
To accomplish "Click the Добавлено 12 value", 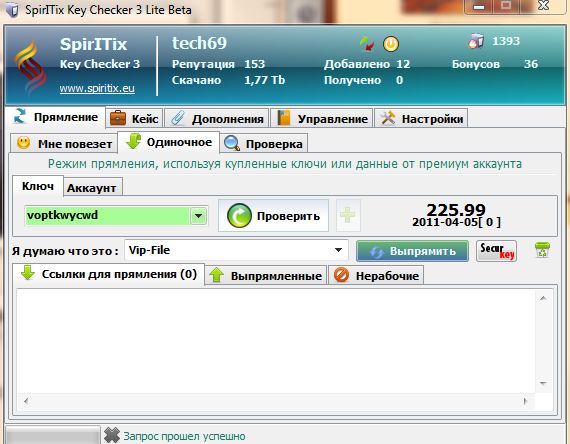I will [x=403, y=64].
